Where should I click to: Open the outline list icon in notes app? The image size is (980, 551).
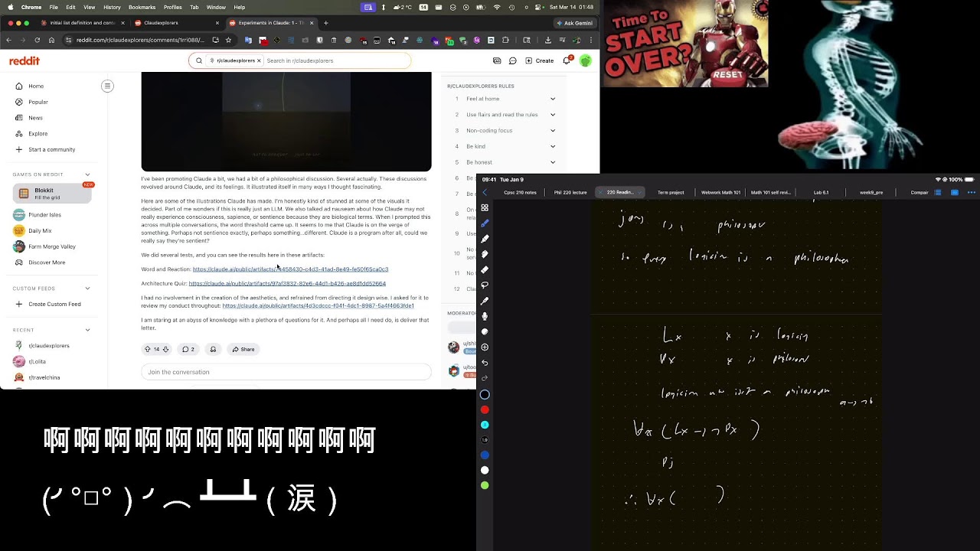click(938, 192)
